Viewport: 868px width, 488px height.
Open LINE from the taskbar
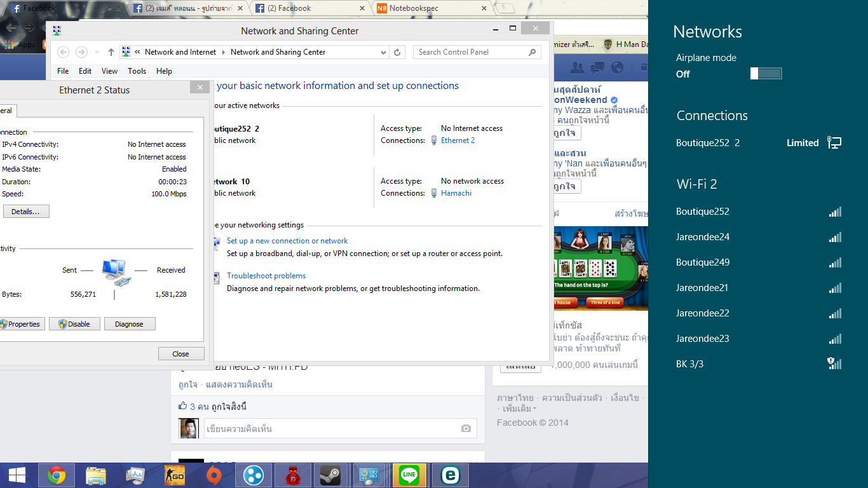(409, 475)
